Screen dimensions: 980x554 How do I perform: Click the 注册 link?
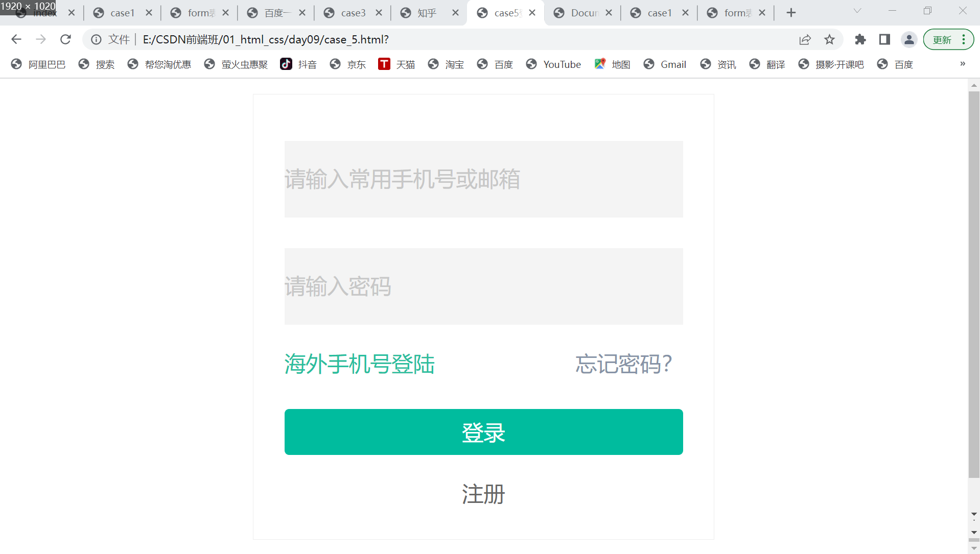pos(483,494)
